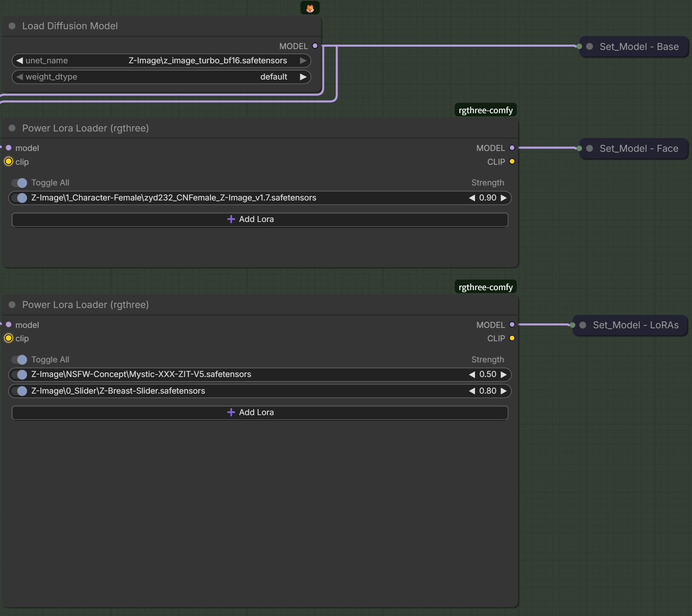Toggle the zyd232_CNFemale LoRA on or off
The height and width of the screenshot is (616, 692).
pyautogui.click(x=19, y=198)
